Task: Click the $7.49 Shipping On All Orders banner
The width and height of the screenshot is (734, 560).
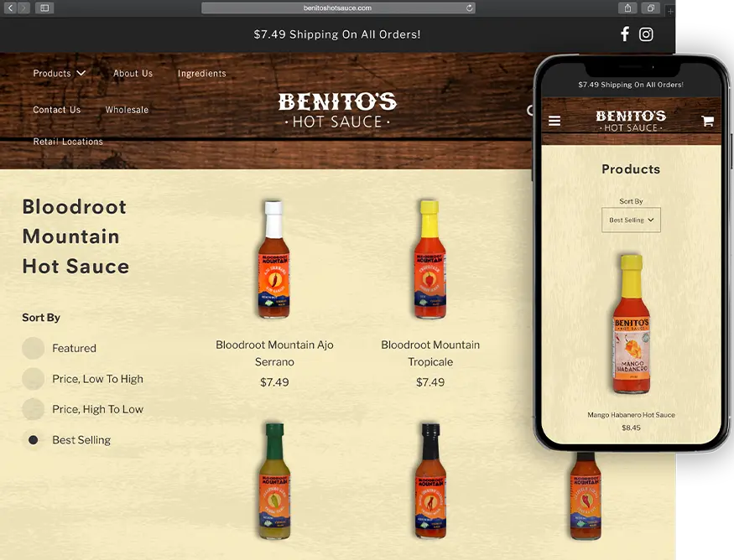Action: pyautogui.click(x=337, y=34)
